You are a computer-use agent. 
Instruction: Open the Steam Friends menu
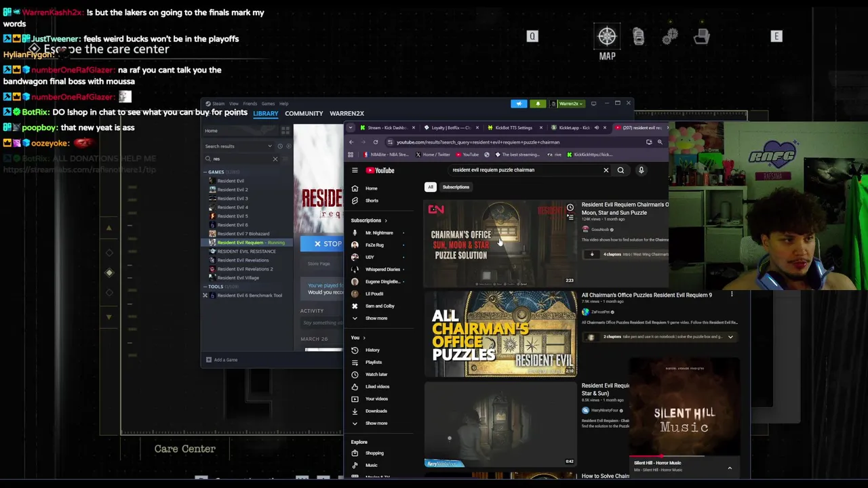click(x=250, y=104)
